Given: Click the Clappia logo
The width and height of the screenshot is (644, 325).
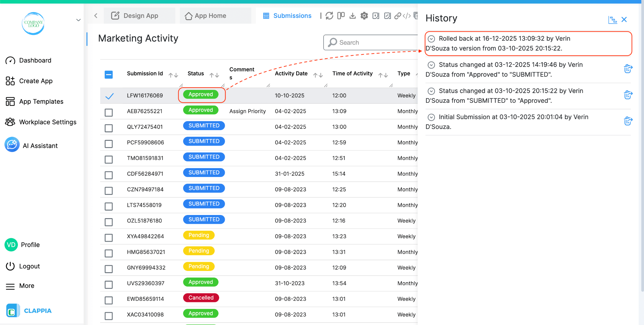Looking at the screenshot, I should point(29,311).
